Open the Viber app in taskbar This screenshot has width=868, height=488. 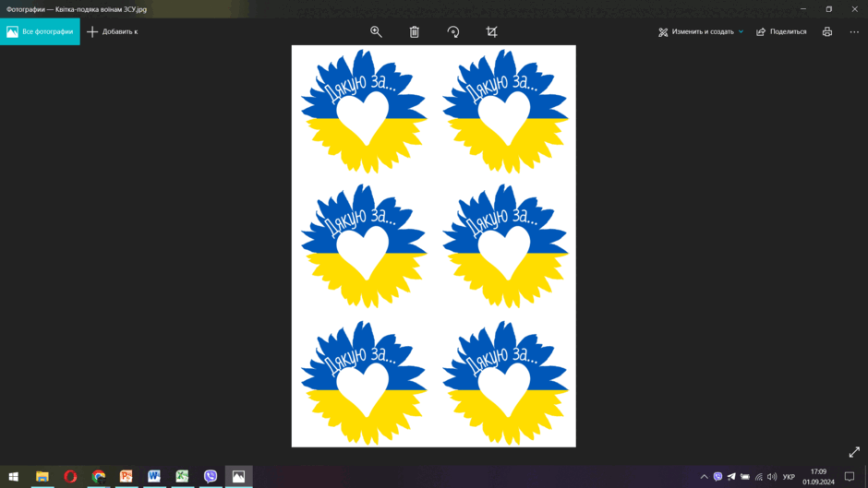pos(211,476)
